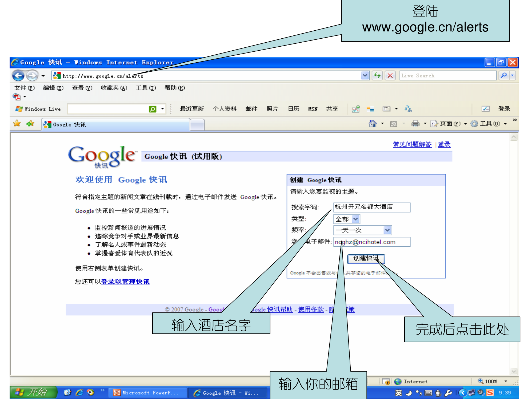The height and width of the screenshot is (399, 532).
Task: Refresh the page with the green arrows icon
Action: point(377,76)
